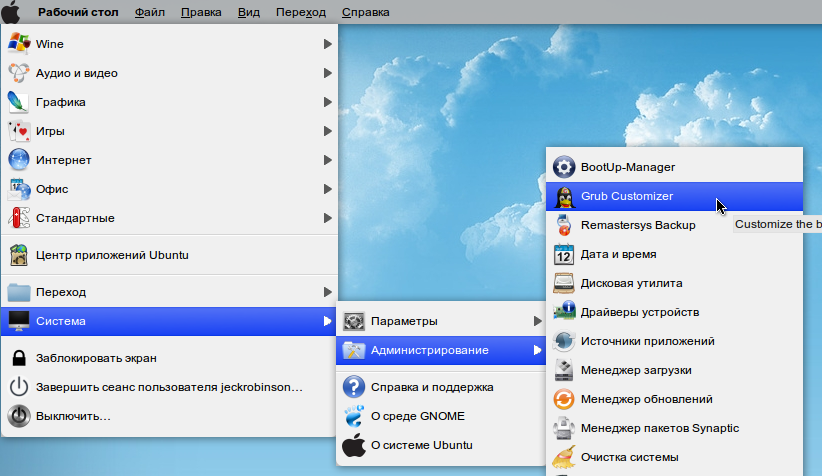This screenshot has width=822, height=476.
Task: Open Драйверы устройств
Action: pyautogui.click(x=674, y=312)
